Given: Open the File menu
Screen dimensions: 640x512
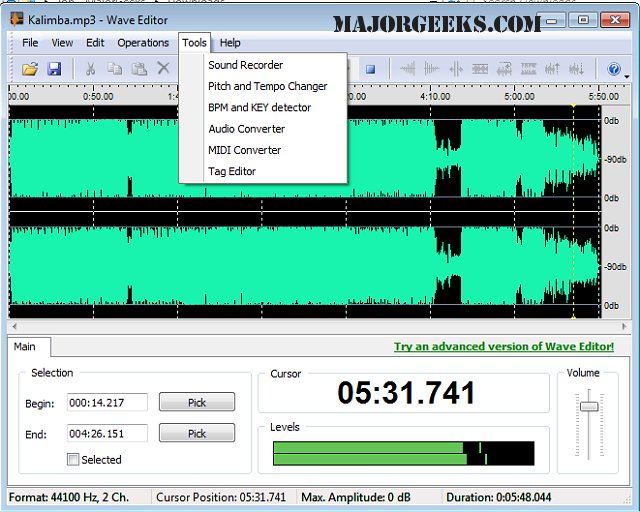Looking at the screenshot, I should 30,43.
